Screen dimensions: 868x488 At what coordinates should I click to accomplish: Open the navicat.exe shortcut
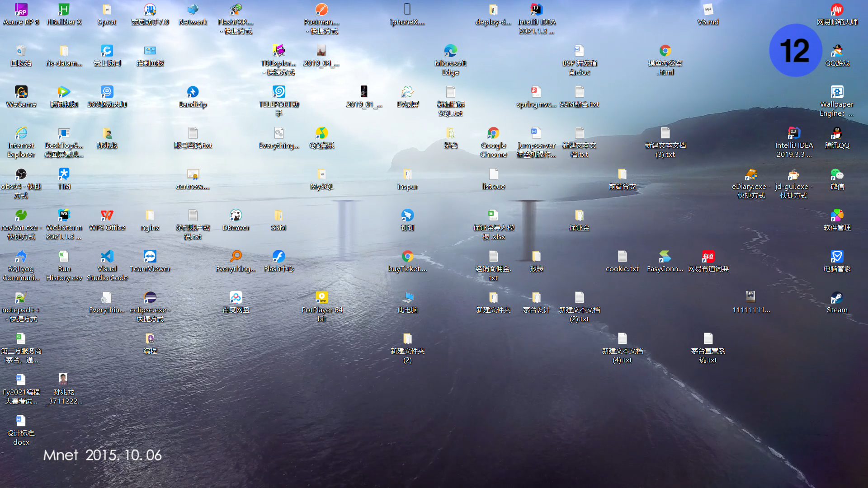coord(21,225)
